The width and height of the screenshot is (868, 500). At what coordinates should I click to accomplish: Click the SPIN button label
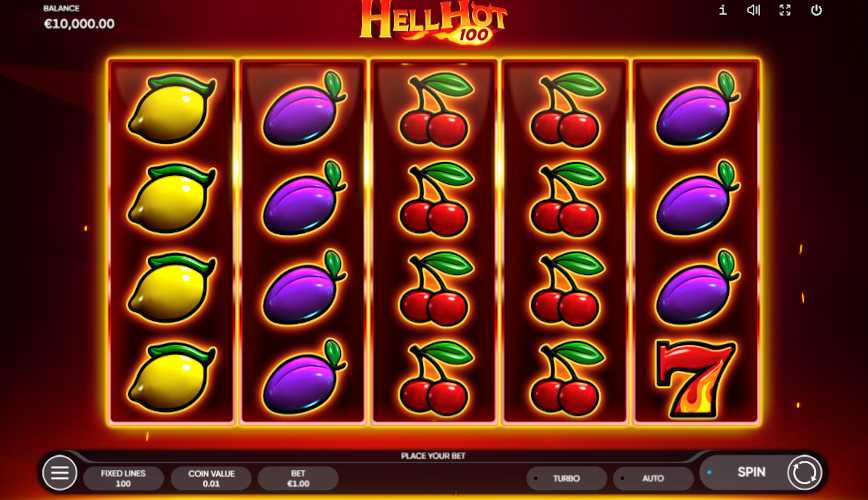751,472
